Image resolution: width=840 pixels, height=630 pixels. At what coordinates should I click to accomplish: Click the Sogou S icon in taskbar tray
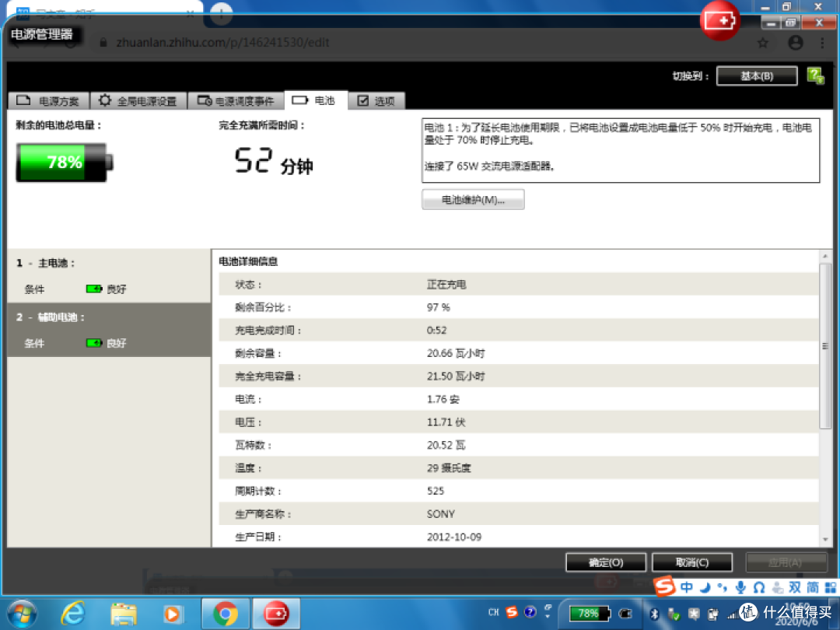tap(512, 612)
